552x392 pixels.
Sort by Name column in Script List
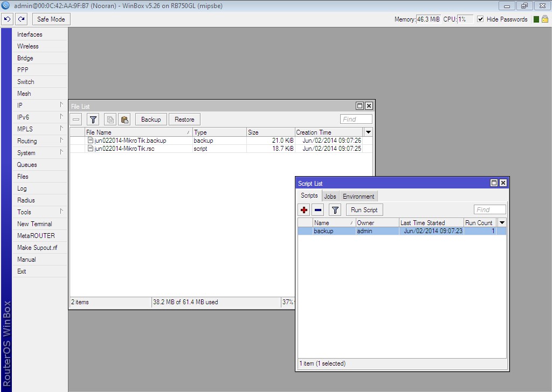pyautogui.click(x=334, y=222)
